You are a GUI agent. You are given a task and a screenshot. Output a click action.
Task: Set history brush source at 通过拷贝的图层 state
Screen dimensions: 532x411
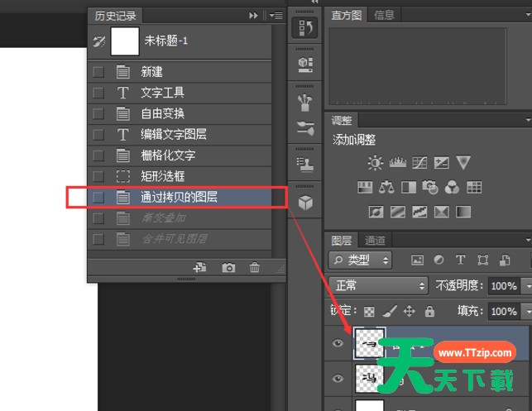tap(98, 198)
